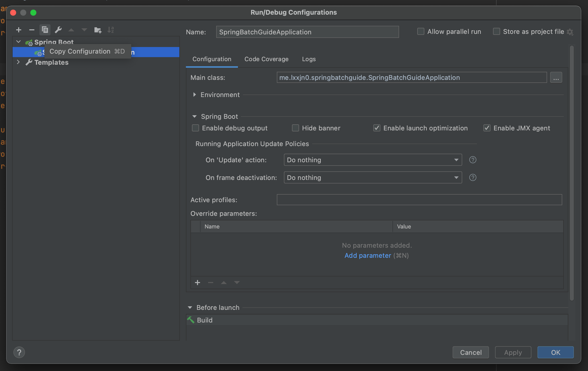
Task: Show help for On frame deactivation
Action: point(473,178)
